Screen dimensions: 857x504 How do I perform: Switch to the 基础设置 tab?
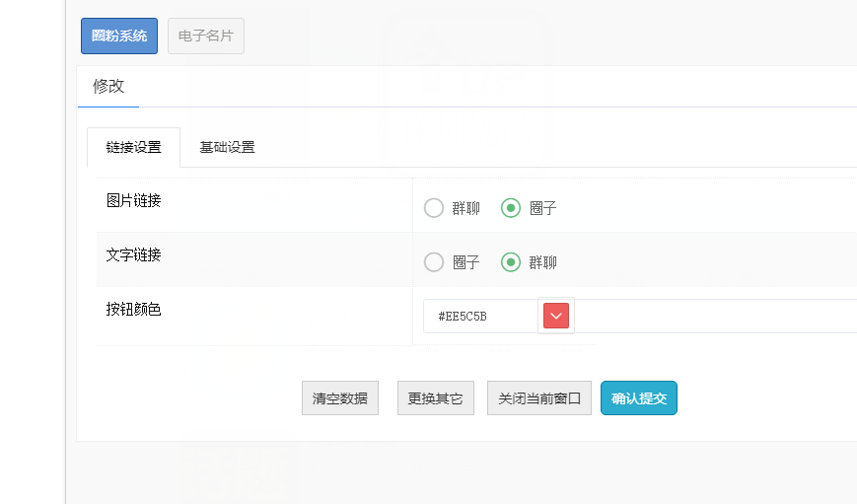click(x=227, y=147)
